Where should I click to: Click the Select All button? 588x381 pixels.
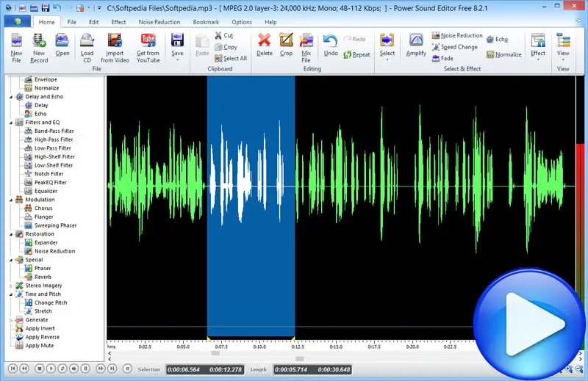(231, 59)
